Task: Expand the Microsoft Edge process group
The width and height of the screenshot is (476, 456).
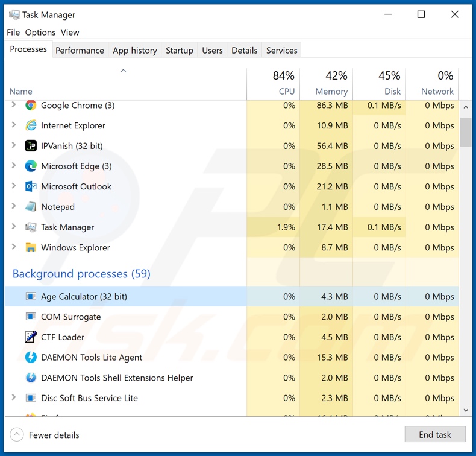Action: point(14,165)
